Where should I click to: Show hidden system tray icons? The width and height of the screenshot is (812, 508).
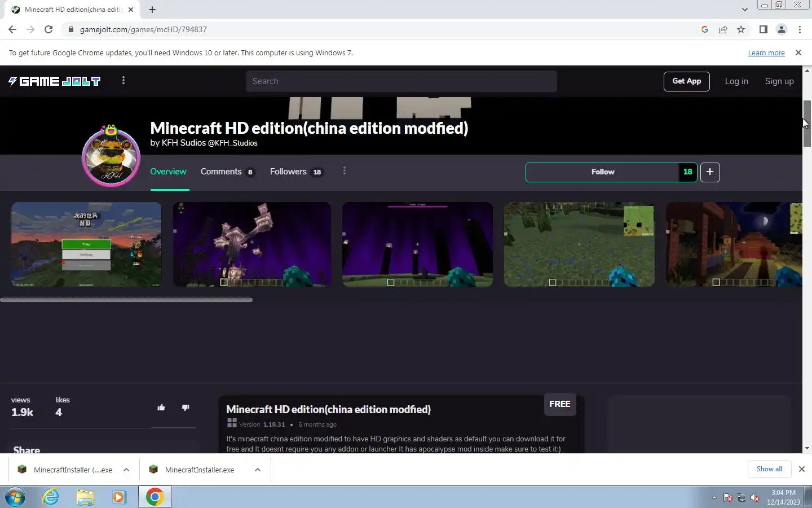(x=714, y=498)
